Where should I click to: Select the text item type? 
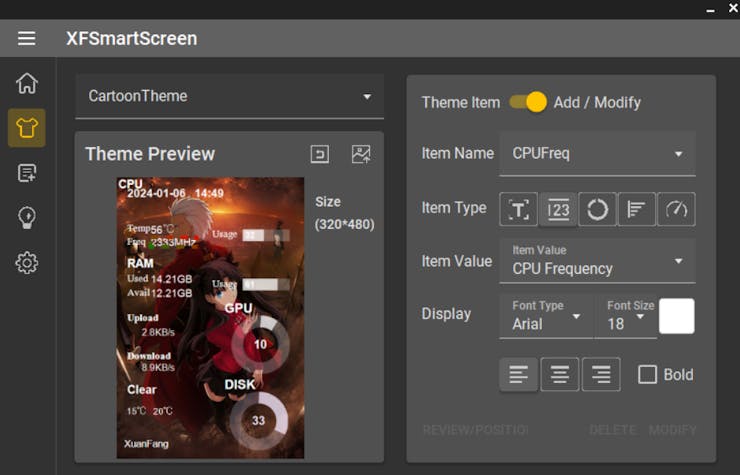click(519, 209)
